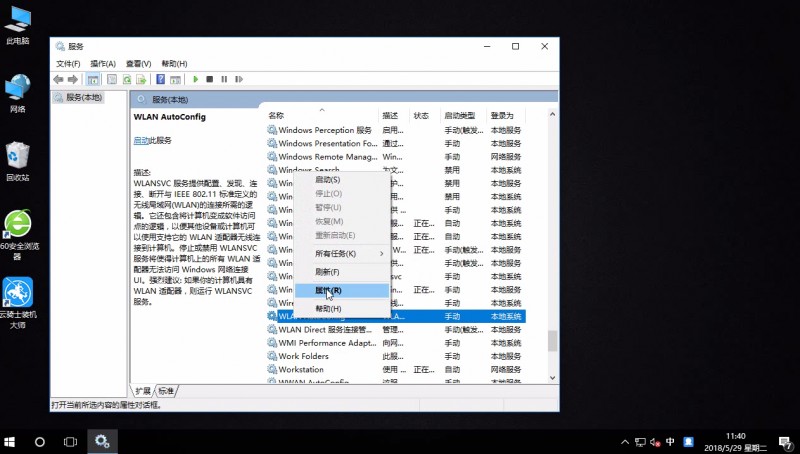800x454 pixels.
Task: Open the 文件(F) menu
Action: point(68,64)
